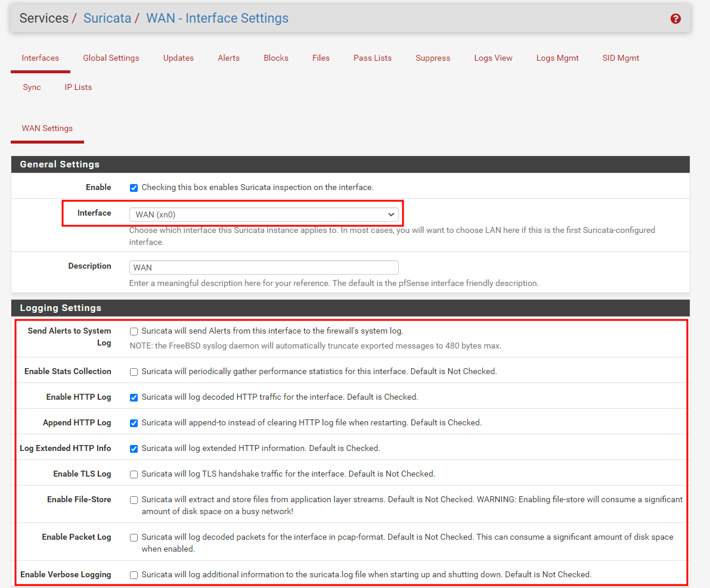Toggle the Enable Suricata inspection checkbox
Viewport: 710px width, 588px height.
click(x=134, y=188)
